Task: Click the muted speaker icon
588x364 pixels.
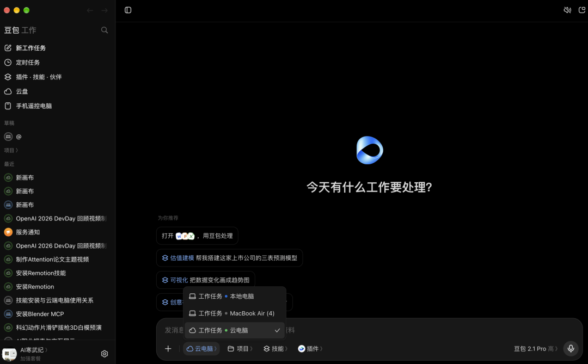Action: click(x=567, y=10)
